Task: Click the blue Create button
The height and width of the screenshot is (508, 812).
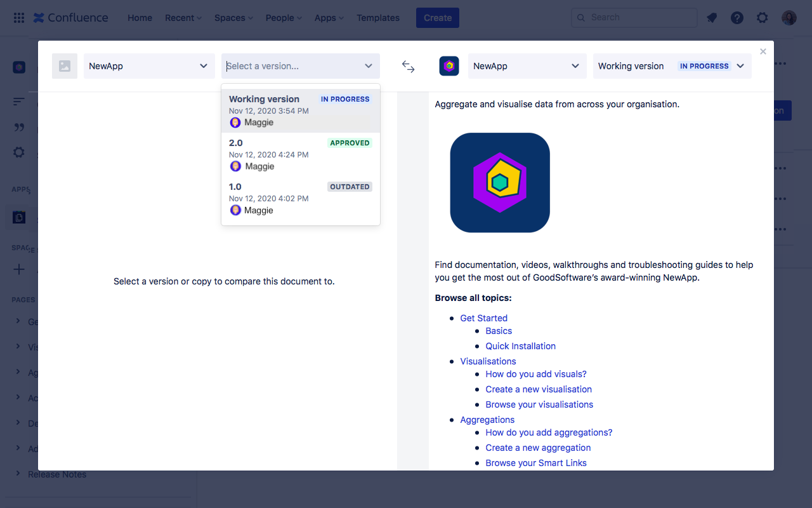Action: pos(437,18)
